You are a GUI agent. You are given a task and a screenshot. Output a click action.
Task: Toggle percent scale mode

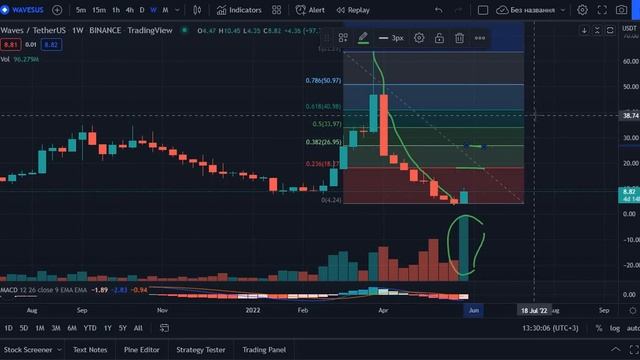tap(599, 328)
